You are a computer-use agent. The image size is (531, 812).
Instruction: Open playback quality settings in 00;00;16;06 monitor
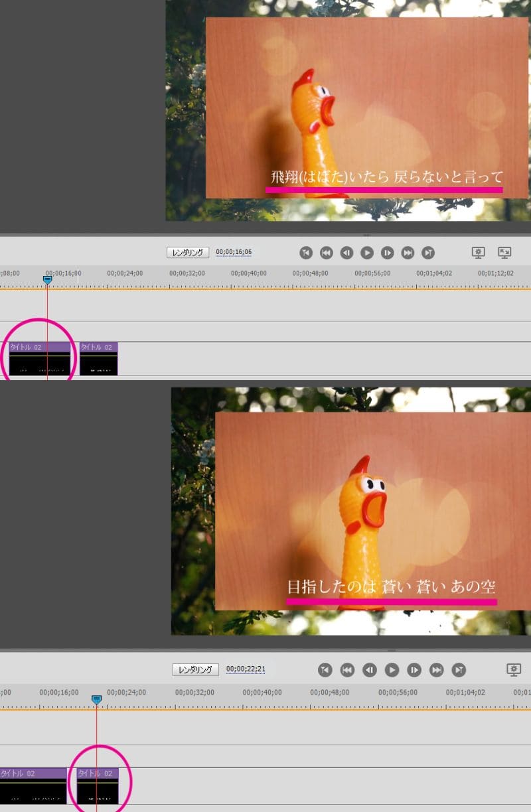point(479,253)
